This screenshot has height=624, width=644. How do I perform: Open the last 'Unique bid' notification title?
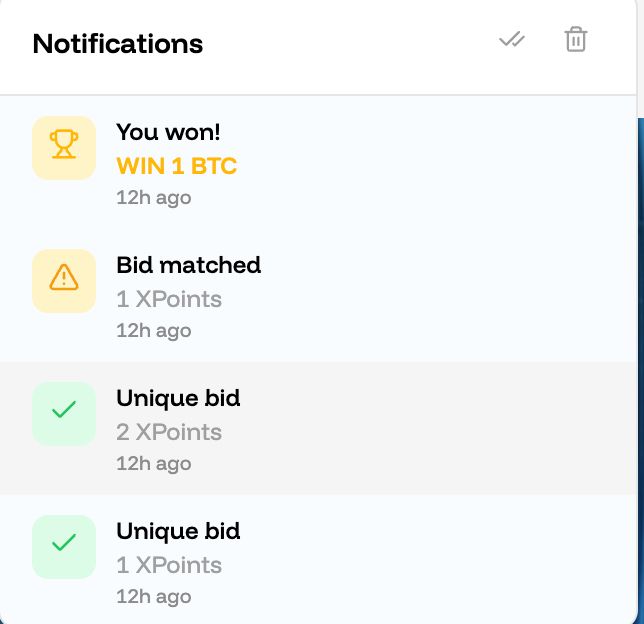click(178, 531)
